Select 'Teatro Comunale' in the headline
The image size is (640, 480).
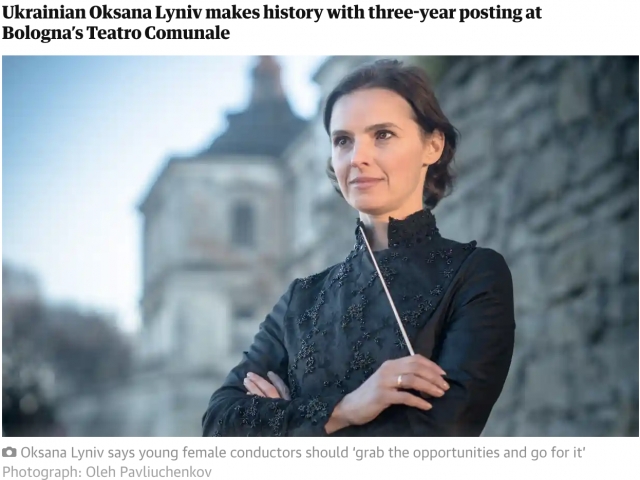(158, 33)
